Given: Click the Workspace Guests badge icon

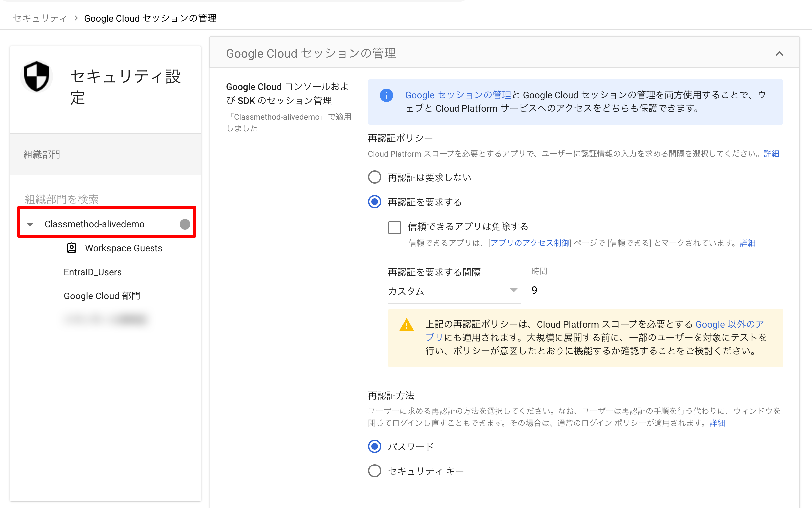Looking at the screenshot, I should (71, 248).
